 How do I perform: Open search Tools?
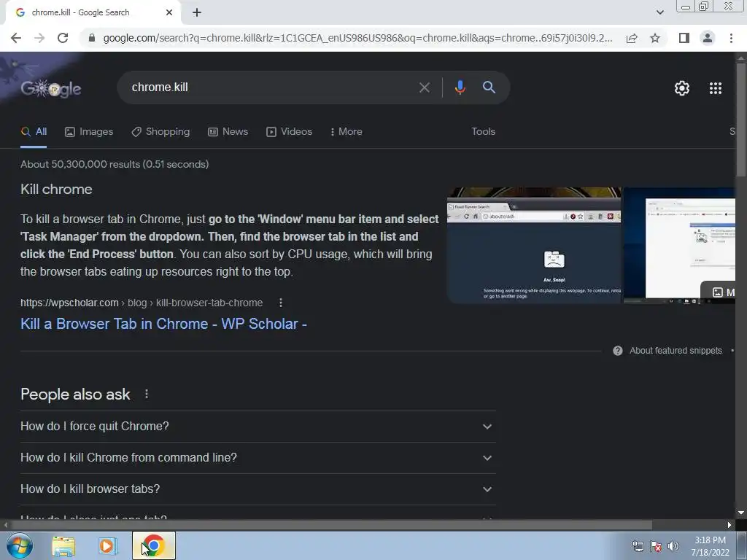coord(483,132)
